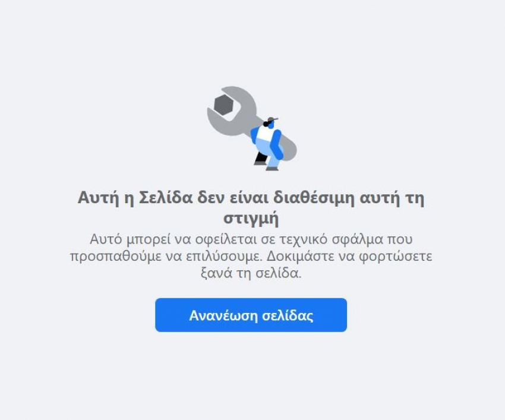Click the word Αυτή starting the heading

coord(98,197)
